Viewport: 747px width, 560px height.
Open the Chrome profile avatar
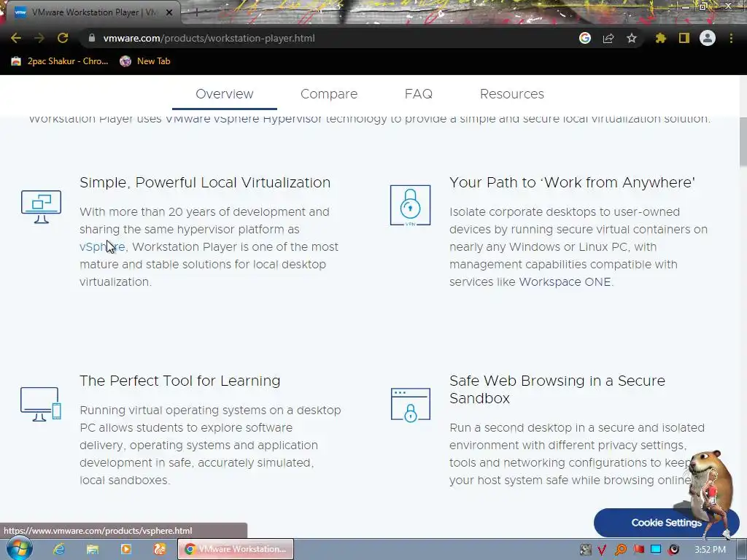(x=708, y=38)
